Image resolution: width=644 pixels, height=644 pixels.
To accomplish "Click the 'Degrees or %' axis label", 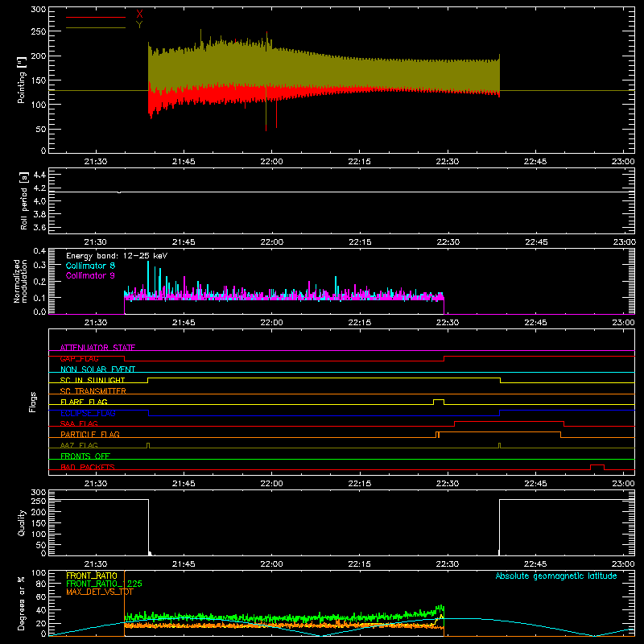I will (x=21, y=603).
